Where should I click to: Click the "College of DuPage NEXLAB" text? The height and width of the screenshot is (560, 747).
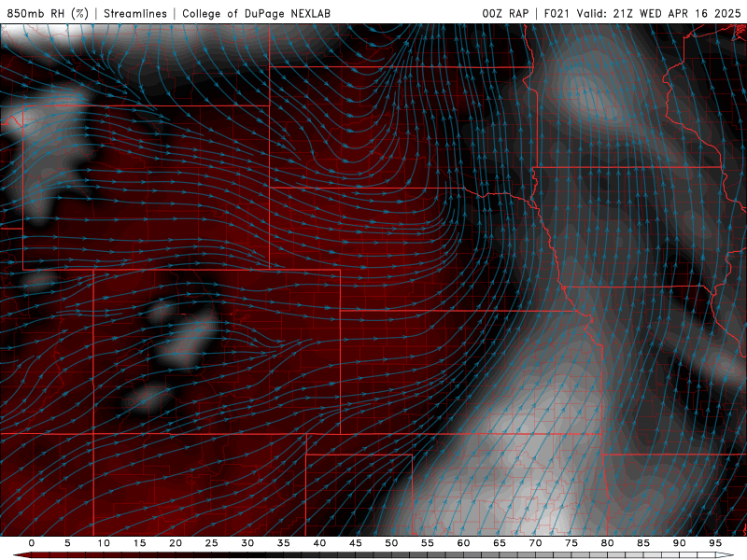pos(256,13)
